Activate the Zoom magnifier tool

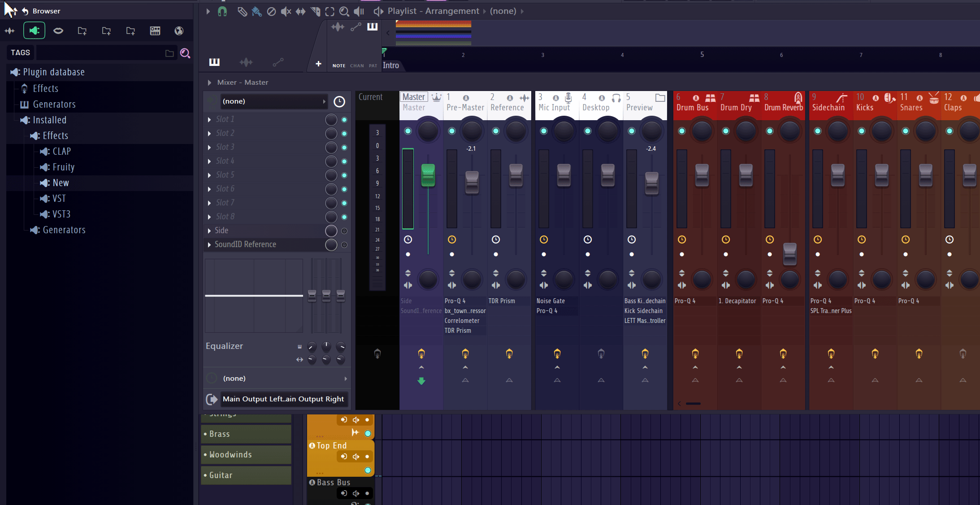(x=344, y=11)
